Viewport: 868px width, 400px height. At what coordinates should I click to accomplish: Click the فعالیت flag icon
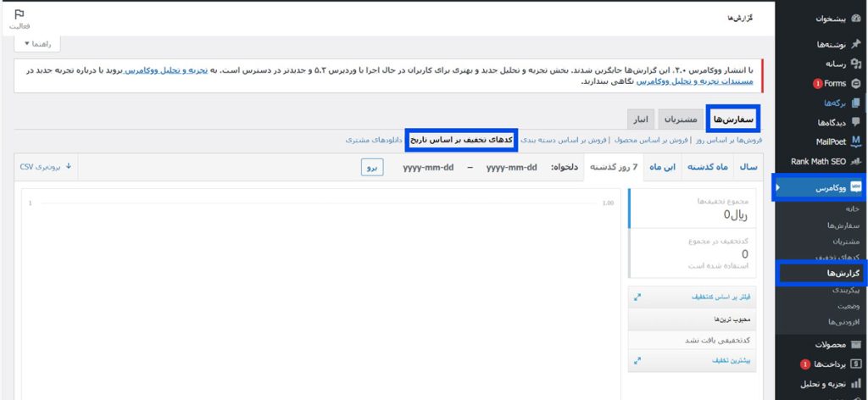pyautogui.click(x=19, y=14)
